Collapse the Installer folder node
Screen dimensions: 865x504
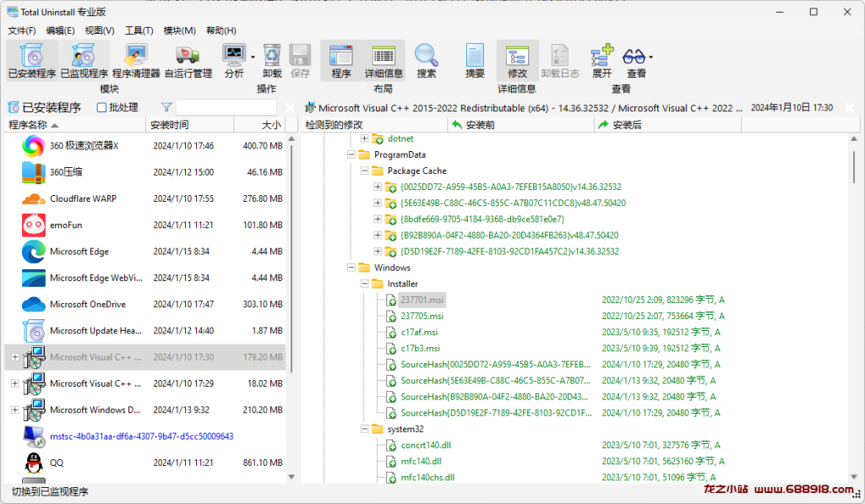[364, 284]
